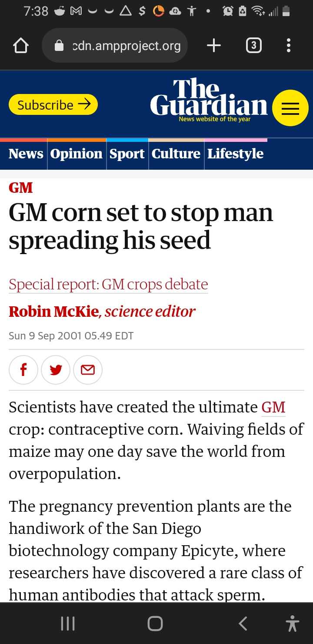
Task: Select the News section tab
Action: pyautogui.click(x=26, y=154)
